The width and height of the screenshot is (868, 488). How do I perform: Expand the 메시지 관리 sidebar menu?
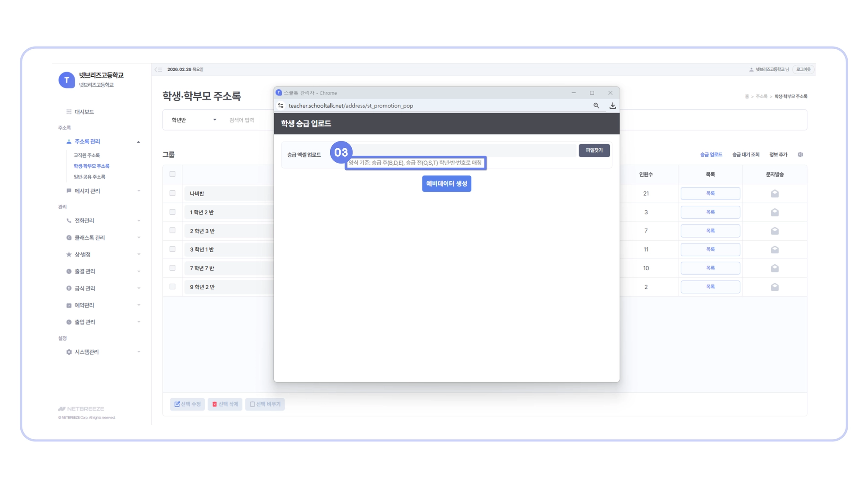(87, 191)
